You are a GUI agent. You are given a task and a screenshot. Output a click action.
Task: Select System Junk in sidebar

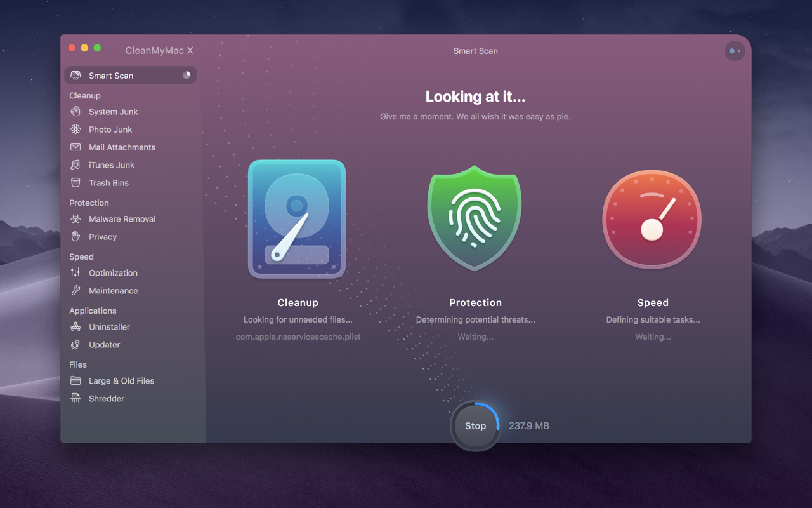pyautogui.click(x=130, y=111)
